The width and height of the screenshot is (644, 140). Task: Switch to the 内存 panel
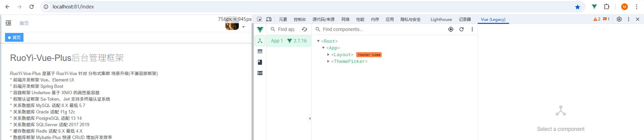pyautogui.click(x=375, y=20)
